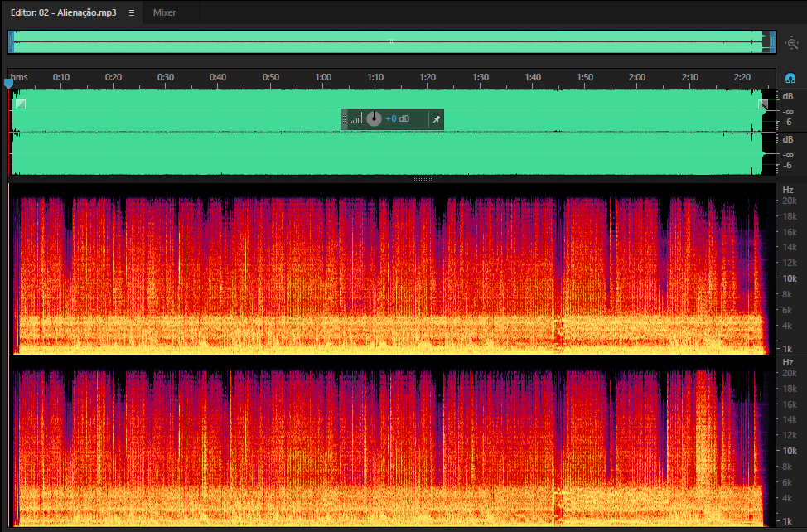This screenshot has width=807, height=532.
Task: Click timeline ruler at 1:00
Action: click(x=323, y=77)
